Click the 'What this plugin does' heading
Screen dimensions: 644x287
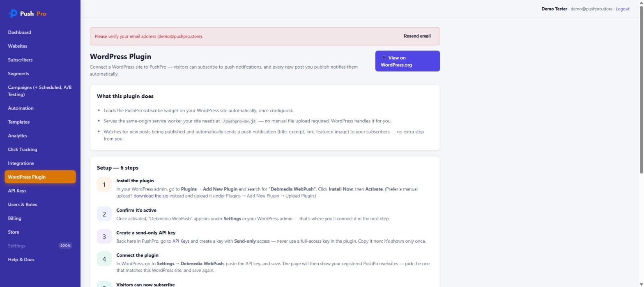coord(125,96)
